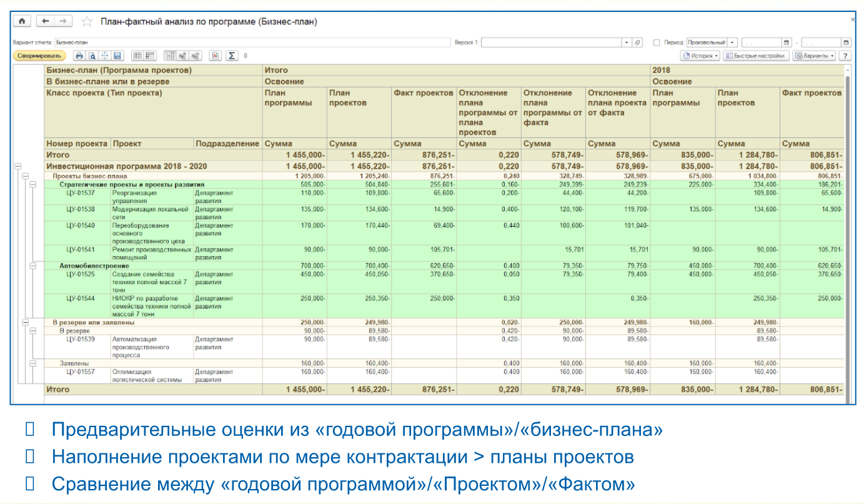Select project number ЦУ-01544
The image size is (864, 504).
pos(80,298)
